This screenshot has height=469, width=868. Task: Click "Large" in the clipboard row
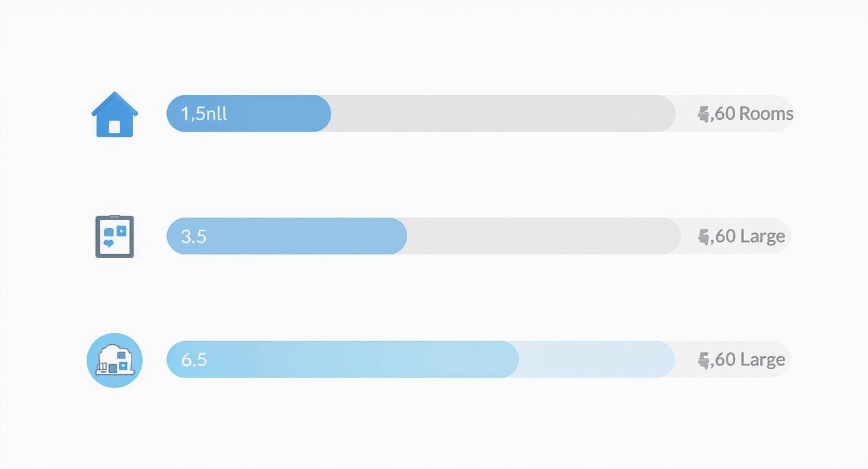click(763, 236)
